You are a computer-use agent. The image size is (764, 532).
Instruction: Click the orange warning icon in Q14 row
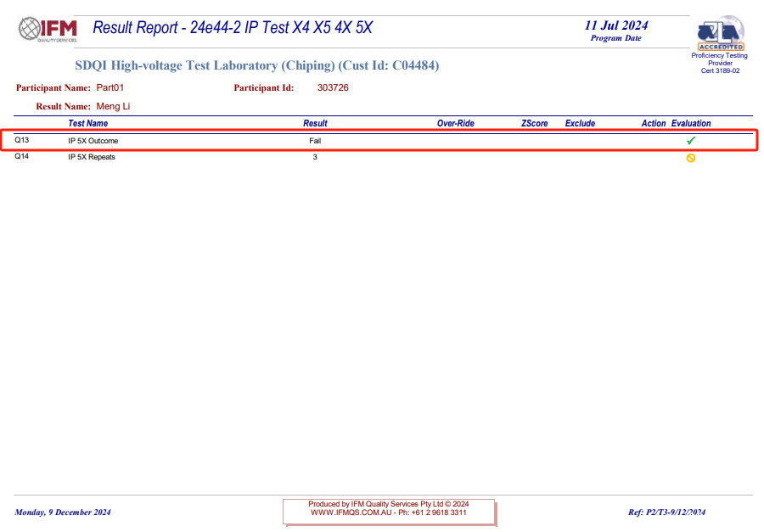point(690,158)
